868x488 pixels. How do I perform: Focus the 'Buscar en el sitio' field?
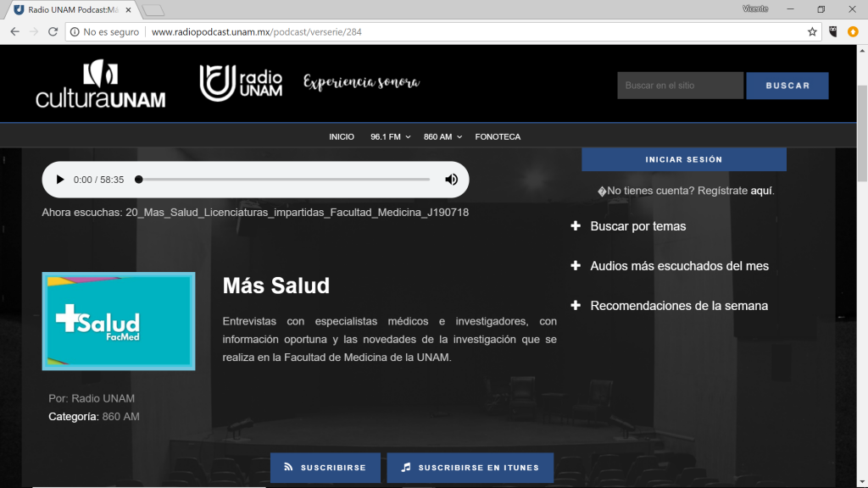click(681, 86)
